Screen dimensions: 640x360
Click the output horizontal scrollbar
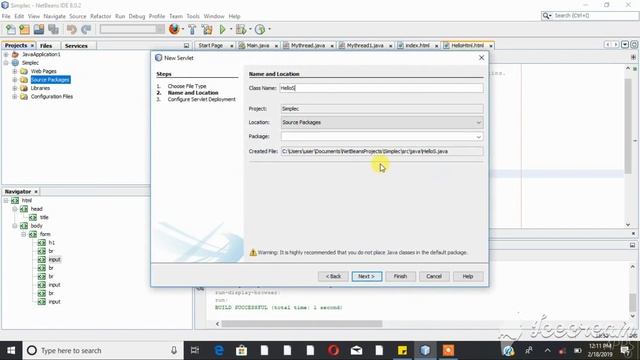(x=302, y=324)
